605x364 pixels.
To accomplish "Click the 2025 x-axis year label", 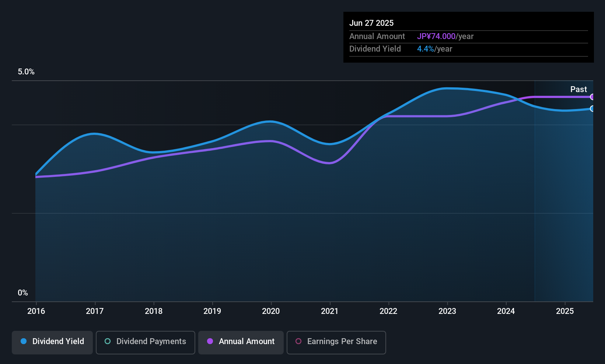I will [x=565, y=311].
